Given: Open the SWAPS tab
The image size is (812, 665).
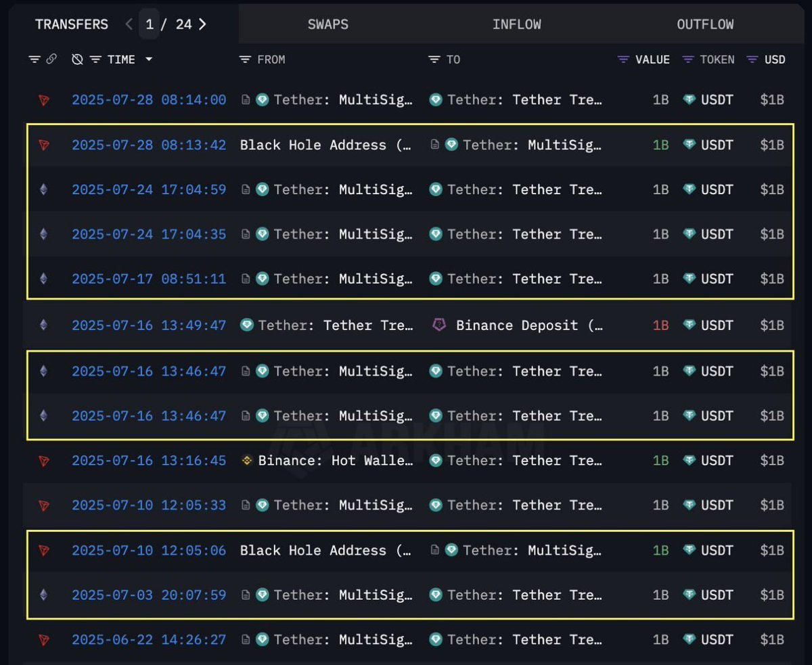Looking at the screenshot, I should point(328,24).
